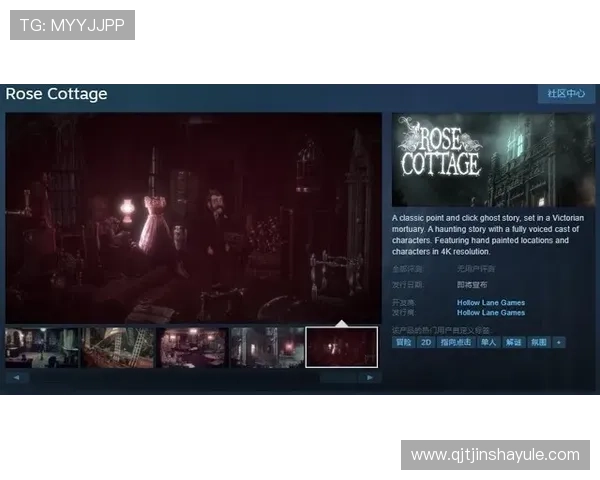Select the 冒险 tag

[x=403, y=342]
